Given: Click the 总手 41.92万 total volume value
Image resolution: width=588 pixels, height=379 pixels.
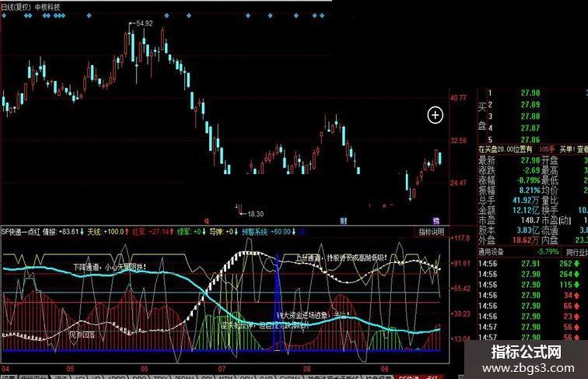Looking at the screenshot, I should pos(527,201).
